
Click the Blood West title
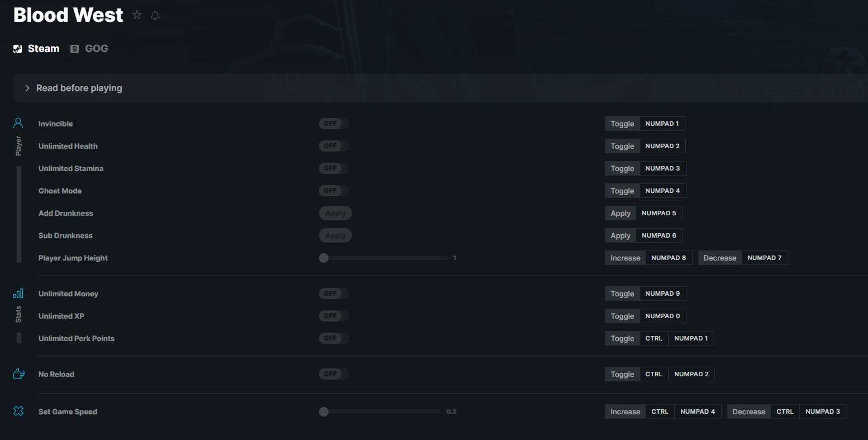tap(68, 15)
